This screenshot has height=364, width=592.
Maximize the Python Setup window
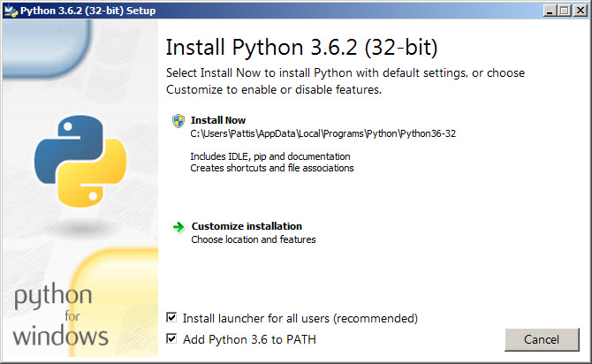(x=564, y=11)
